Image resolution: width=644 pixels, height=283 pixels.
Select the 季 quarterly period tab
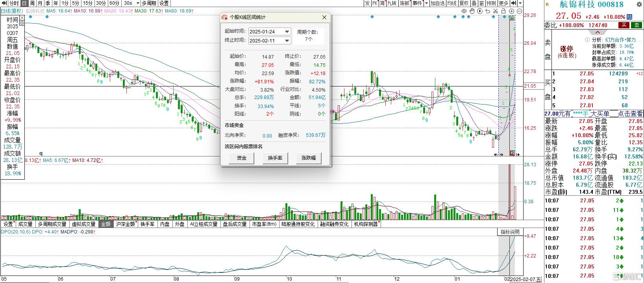click(48, 3)
